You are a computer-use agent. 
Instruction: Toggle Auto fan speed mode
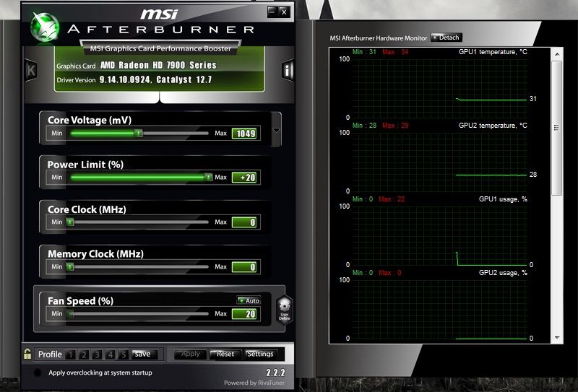(x=249, y=300)
